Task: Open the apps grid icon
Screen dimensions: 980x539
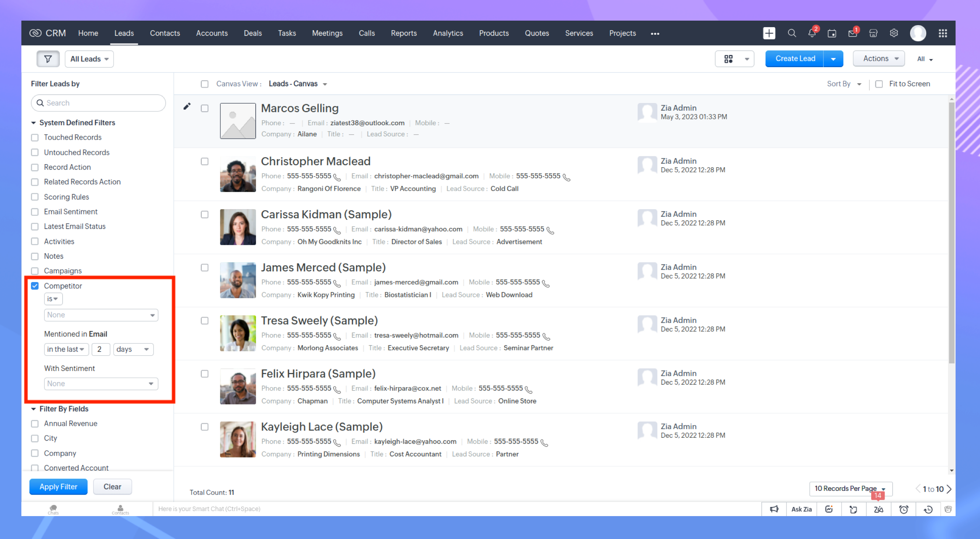Action: (943, 33)
